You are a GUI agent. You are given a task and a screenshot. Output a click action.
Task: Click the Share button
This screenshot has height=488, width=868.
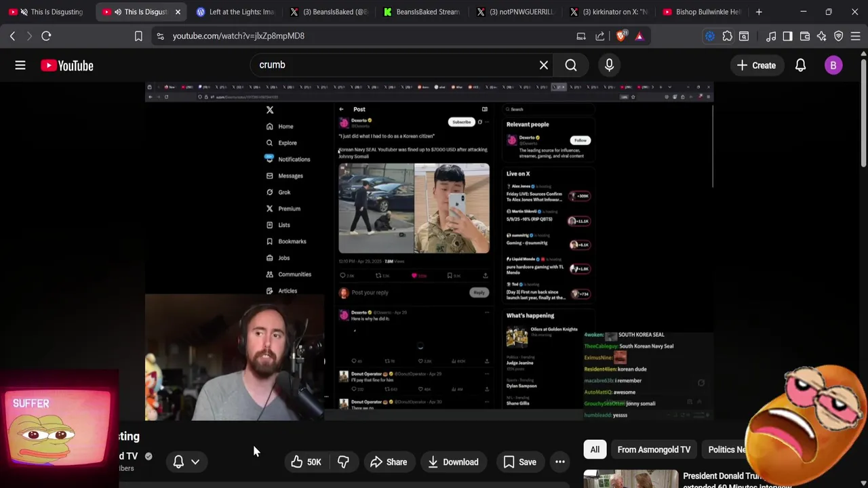click(x=389, y=462)
